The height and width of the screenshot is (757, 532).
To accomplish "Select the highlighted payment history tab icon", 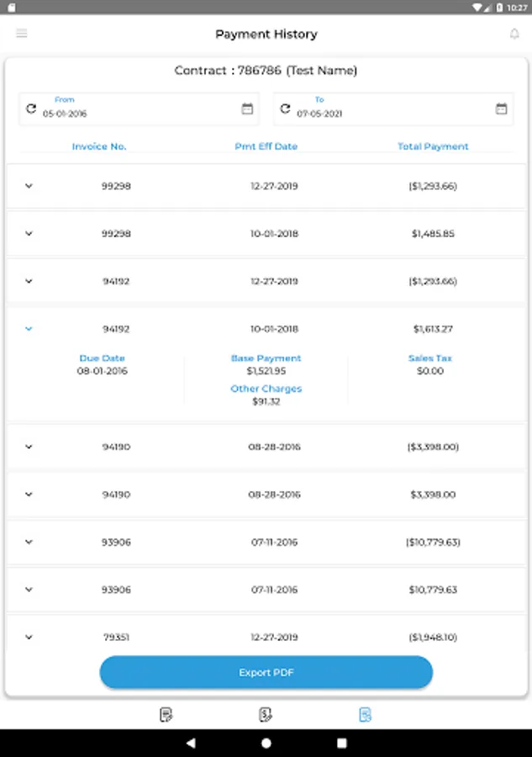I will pos(365,715).
